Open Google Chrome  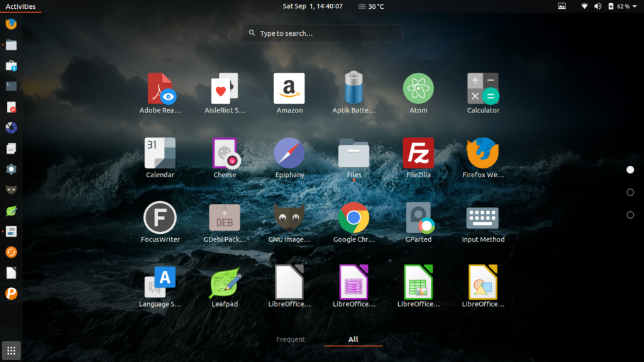pos(353,222)
